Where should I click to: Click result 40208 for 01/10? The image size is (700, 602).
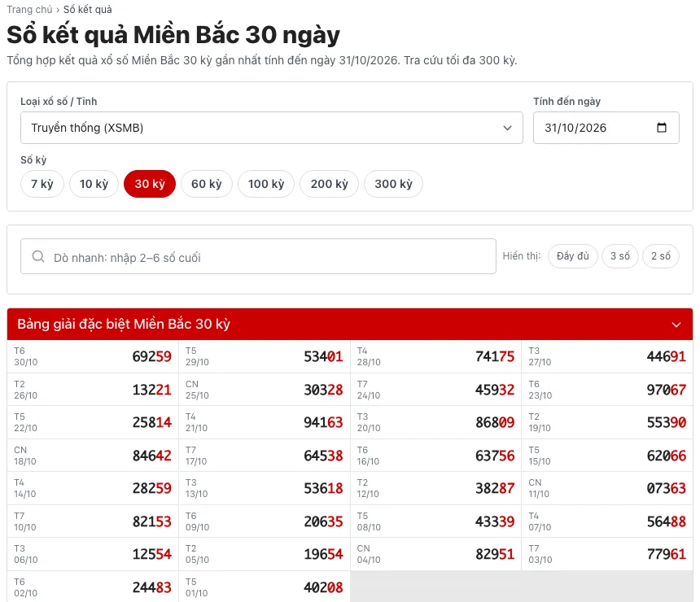323,587
